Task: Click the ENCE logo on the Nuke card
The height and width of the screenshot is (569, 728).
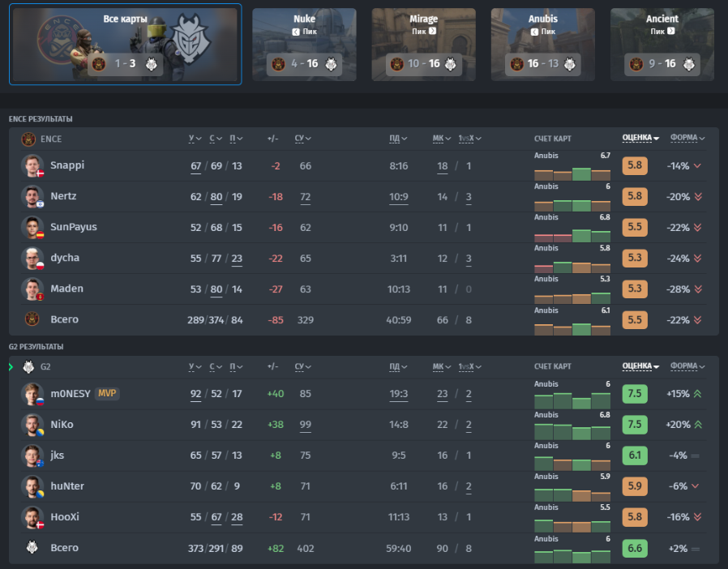Action: 278,64
